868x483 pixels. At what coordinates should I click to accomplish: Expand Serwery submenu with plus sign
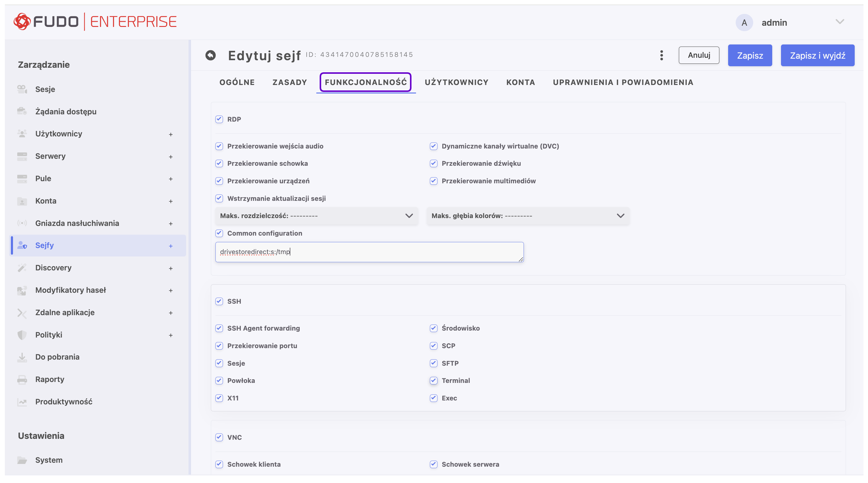(171, 157)
